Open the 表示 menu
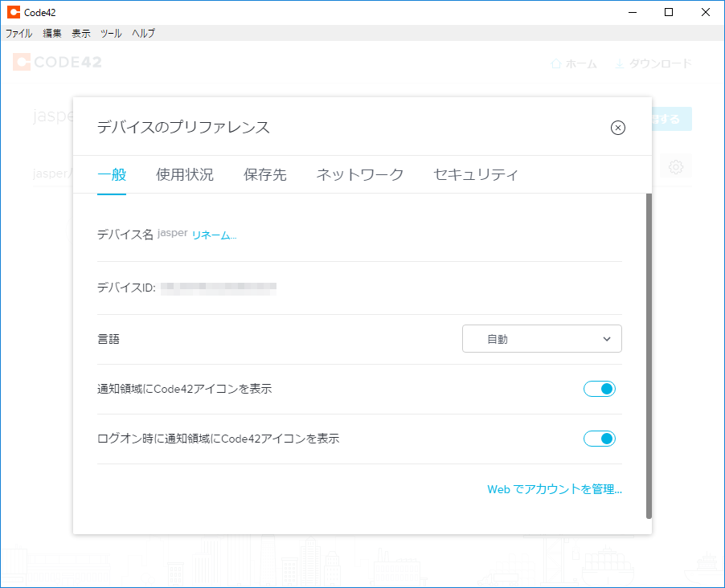Viewport: 725px width, 588px height. pyautogui.click(x=81, y=33)
